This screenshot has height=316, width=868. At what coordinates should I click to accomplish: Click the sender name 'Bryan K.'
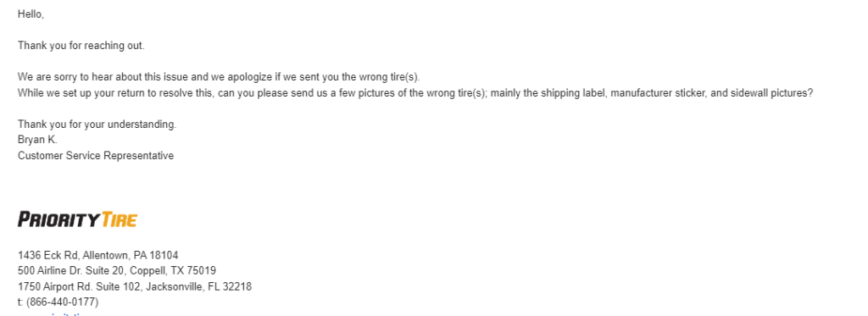37,140
